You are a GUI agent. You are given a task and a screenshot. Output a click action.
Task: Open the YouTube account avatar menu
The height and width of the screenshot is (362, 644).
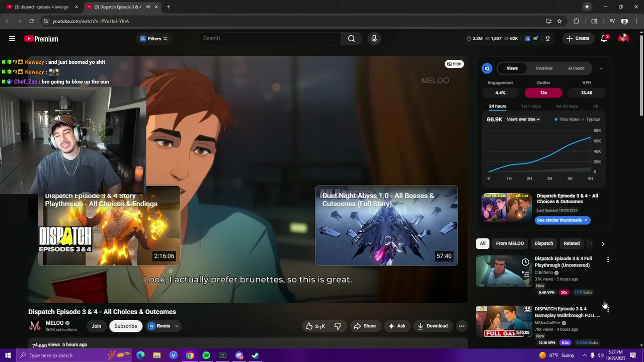(623, 38)
